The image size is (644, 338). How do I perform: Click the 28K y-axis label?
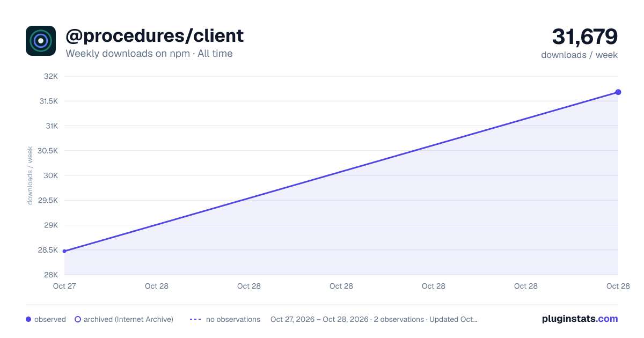click(52, 275)
